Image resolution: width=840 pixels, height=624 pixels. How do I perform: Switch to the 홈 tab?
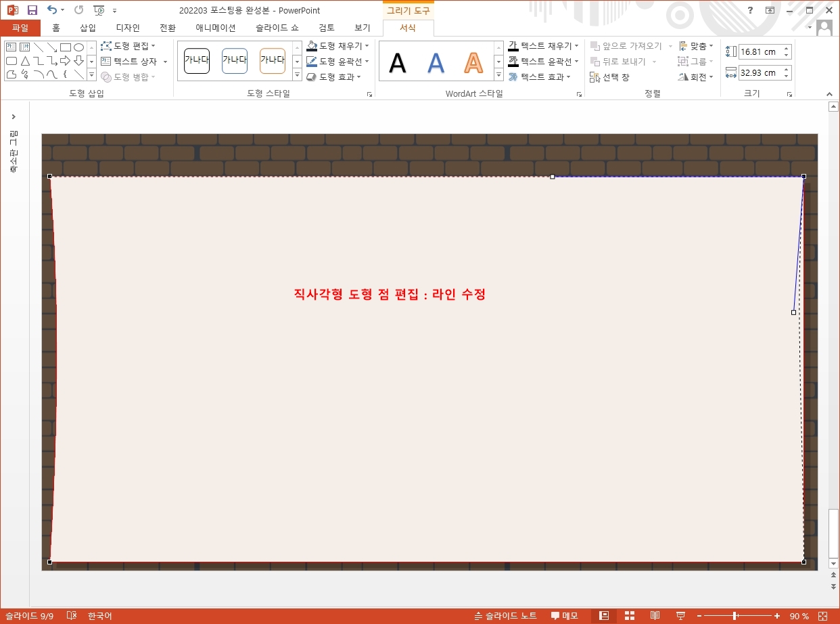pos(56,28)
